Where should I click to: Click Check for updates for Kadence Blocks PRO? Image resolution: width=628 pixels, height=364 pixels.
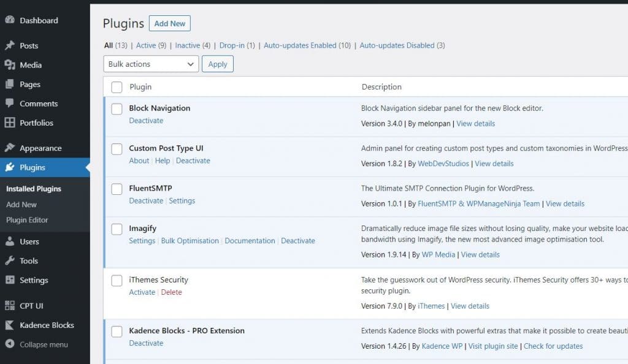553,346
